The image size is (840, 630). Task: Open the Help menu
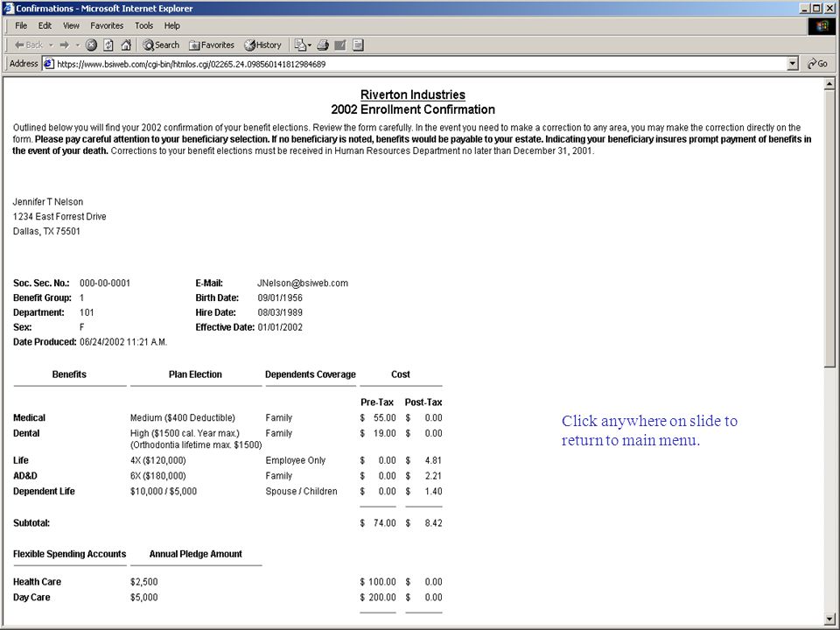coord(172,25)
